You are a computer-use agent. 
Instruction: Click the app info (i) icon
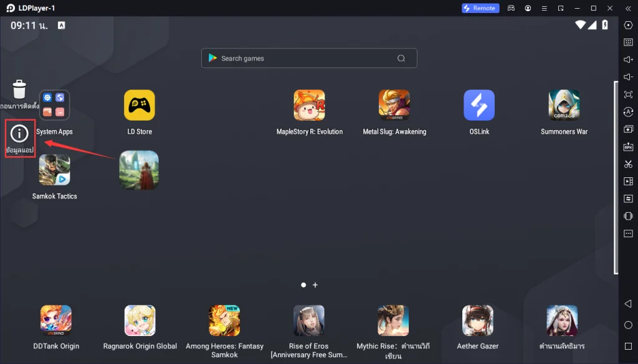[x=19, y=134]
